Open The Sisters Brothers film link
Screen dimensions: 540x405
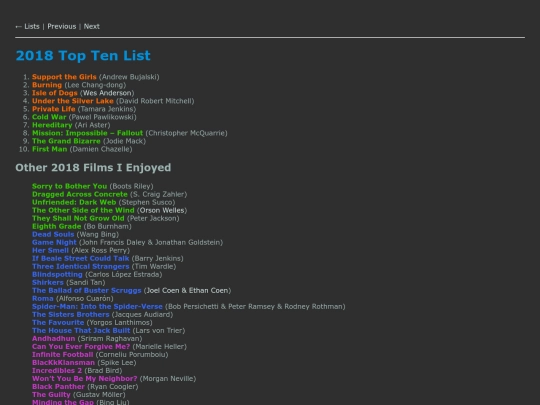[x=71, y=314]
